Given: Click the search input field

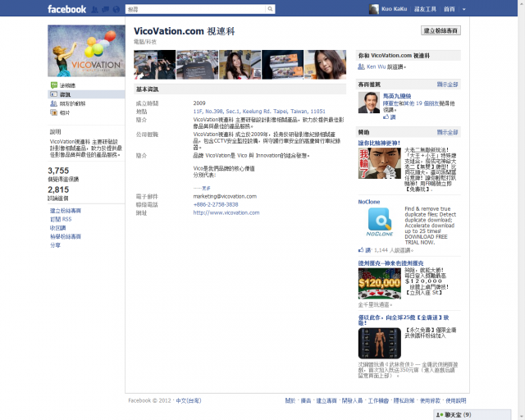Looking at the screenshot, I should (195, 9).
